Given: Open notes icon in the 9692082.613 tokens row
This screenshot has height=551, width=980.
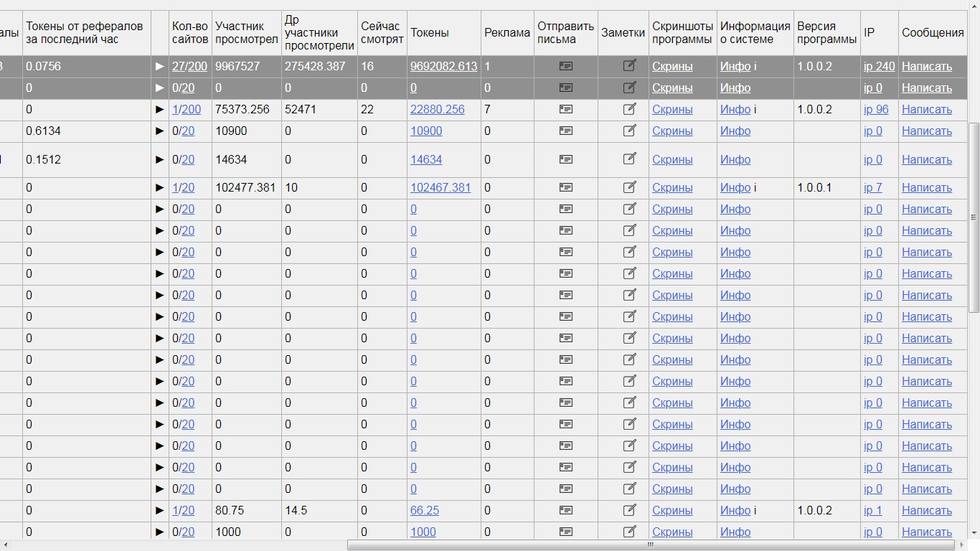Looking at the screenshot, I should pos(629,66).
